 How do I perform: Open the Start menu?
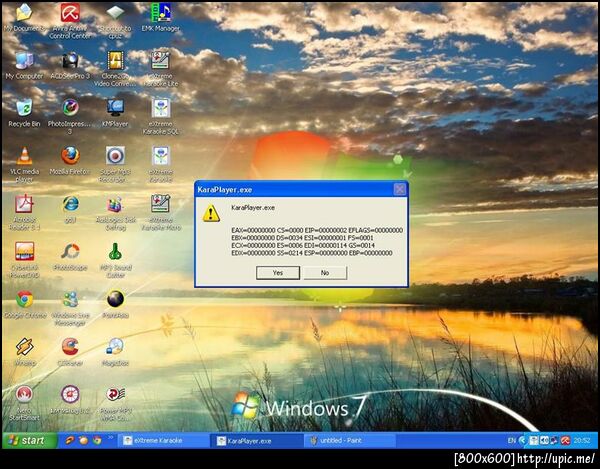(x=29, y=440)
